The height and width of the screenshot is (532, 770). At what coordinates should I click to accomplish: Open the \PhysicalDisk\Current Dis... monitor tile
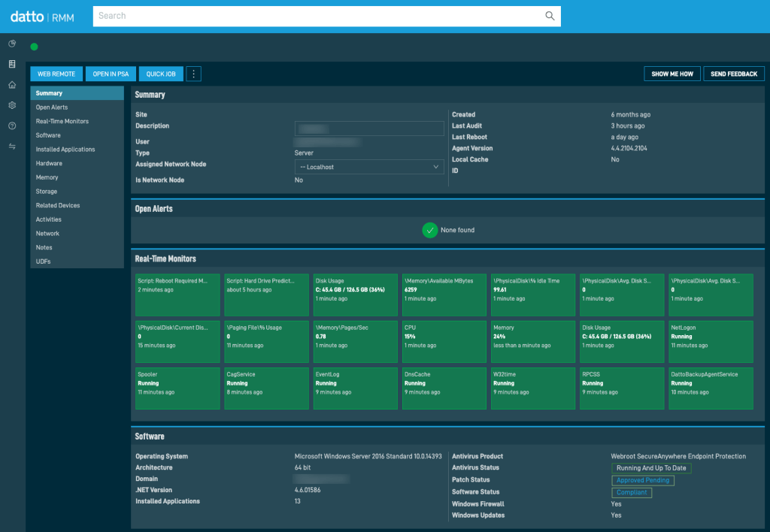177,342
